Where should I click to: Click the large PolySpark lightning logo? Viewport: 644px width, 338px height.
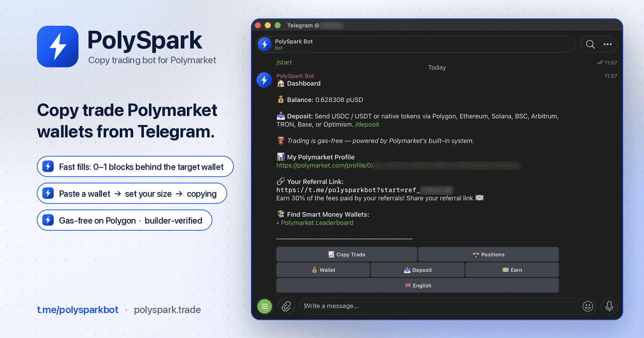(x=58, y=46)
